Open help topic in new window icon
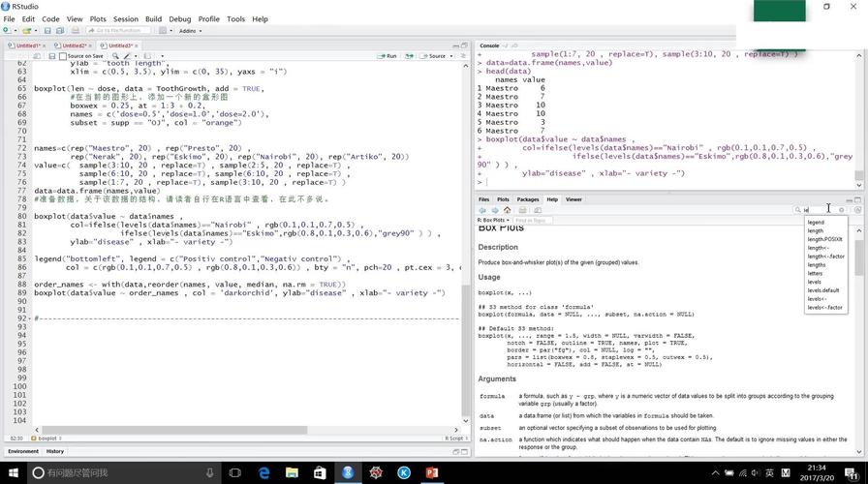Viewport: 868px width, 484px height. coord(538,210)
